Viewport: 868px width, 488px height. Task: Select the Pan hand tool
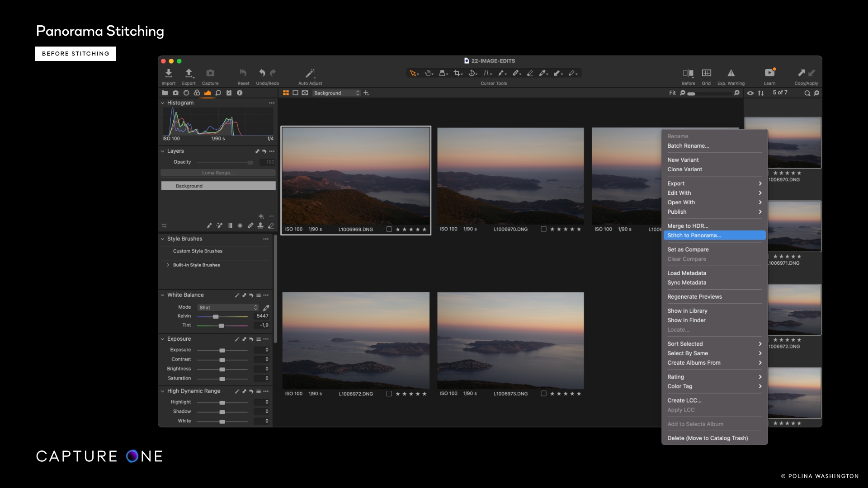(x=429, y=73)
